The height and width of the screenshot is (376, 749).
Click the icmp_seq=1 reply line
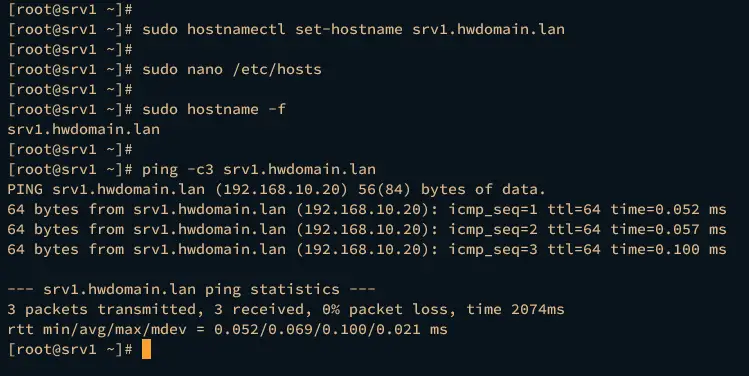[x=367, y=210]
